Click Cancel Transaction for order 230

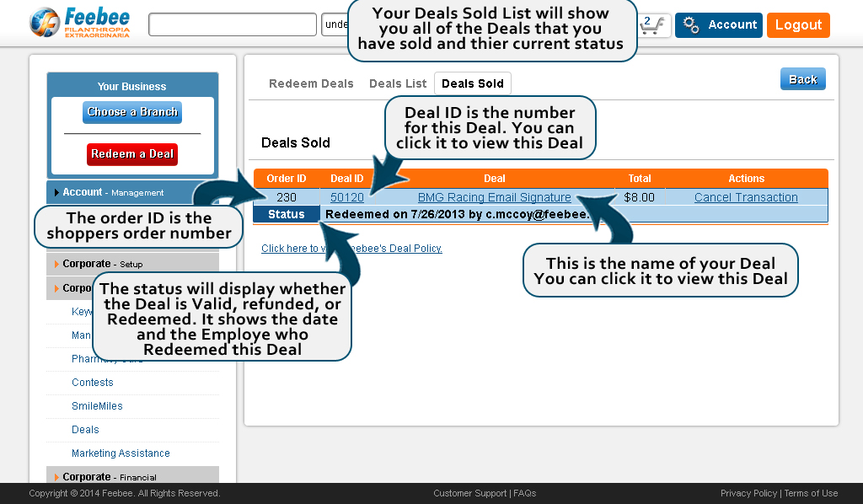tap(745, 197)
